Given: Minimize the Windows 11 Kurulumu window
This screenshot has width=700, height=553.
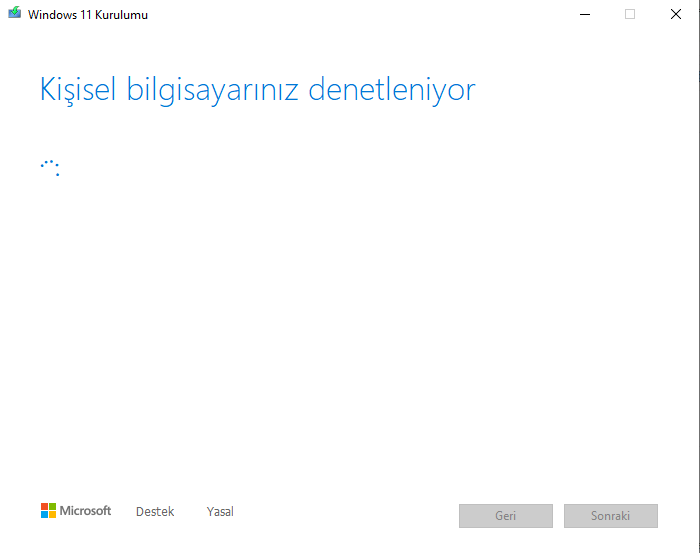Looking at the screenshot, I should point(585,14).
